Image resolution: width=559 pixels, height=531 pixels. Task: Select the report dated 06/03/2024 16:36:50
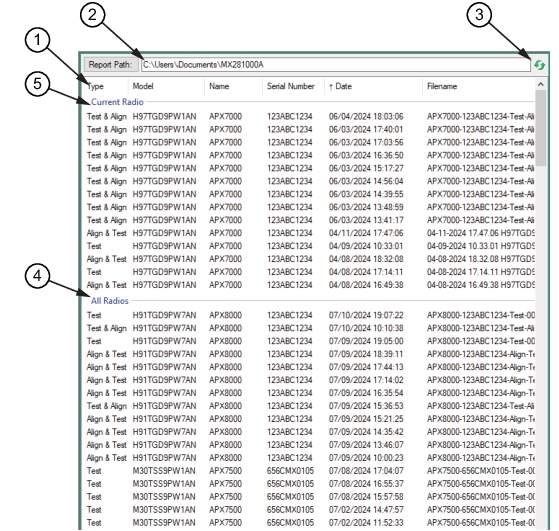[x=310, y=155]
